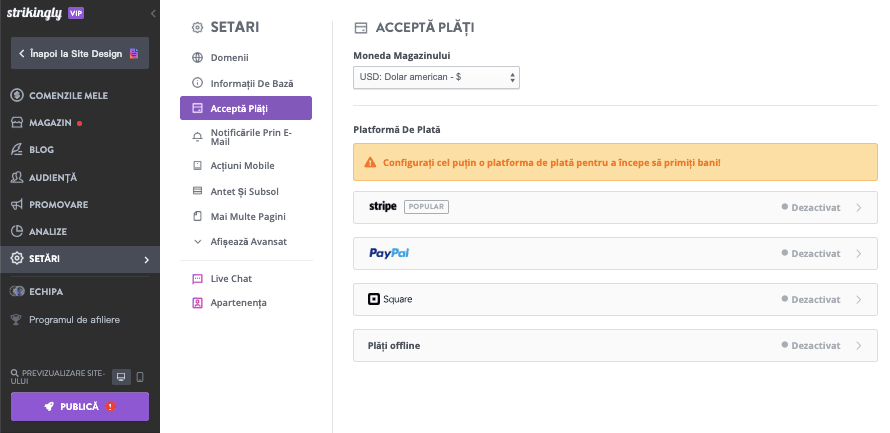The width and height of the screenshot is (890, 433).
Task: Expand the Stripe payment option
Action: click(x=615, y=207)
